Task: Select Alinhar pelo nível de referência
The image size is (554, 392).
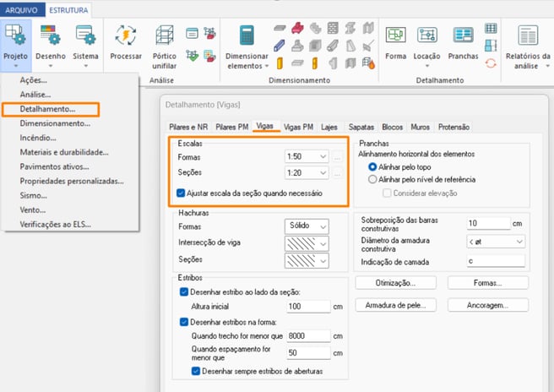Action: (372, 179)
